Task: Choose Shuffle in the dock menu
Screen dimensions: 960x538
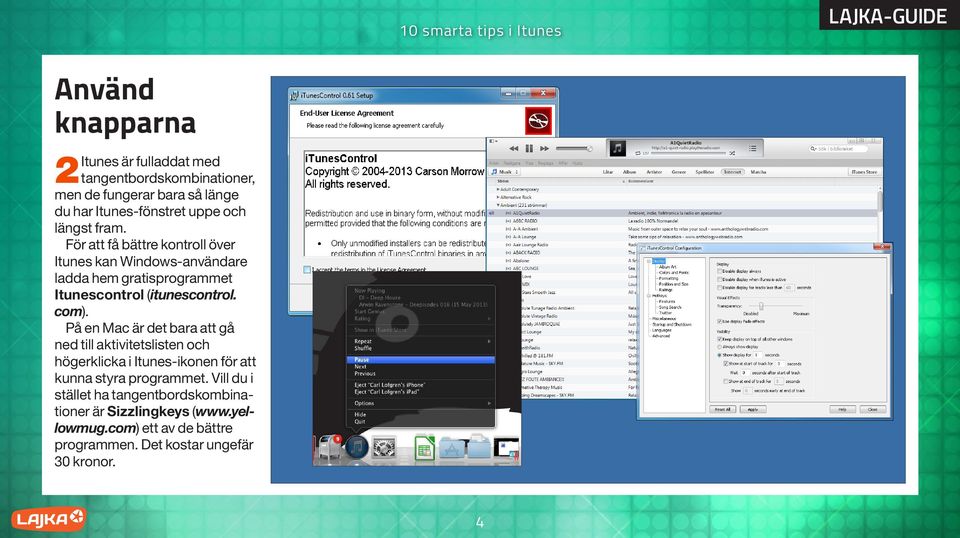Action: click(421, 348)
